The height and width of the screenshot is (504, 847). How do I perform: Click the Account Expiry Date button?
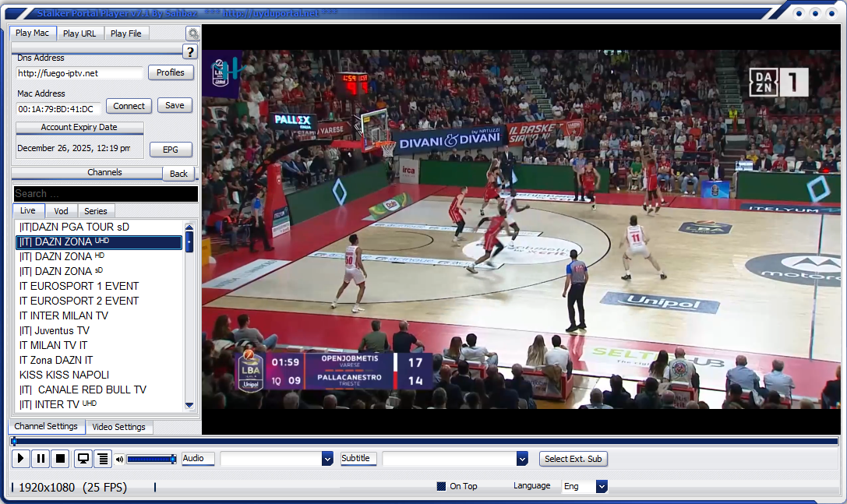click(79, 128)
